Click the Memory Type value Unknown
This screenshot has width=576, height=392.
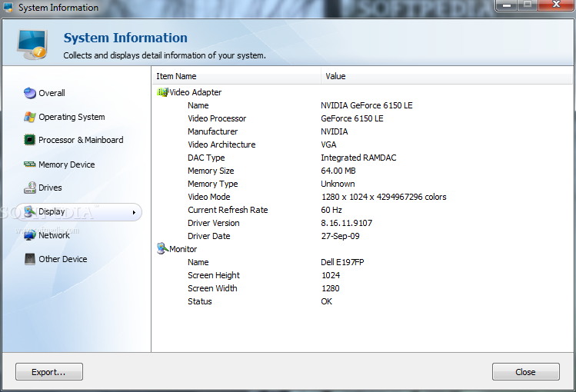pos(338,184)
